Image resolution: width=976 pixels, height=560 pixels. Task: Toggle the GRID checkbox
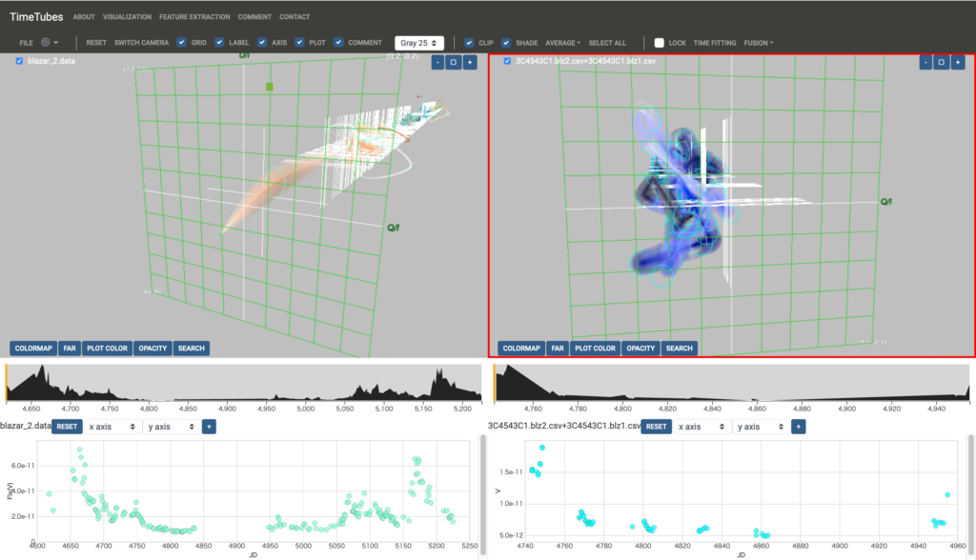(182, 43)
